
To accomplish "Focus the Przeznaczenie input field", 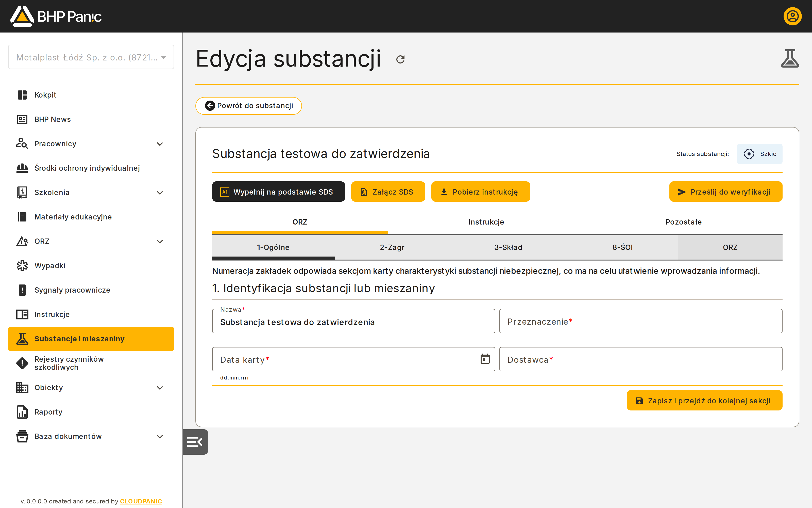I will pos(640,321).
